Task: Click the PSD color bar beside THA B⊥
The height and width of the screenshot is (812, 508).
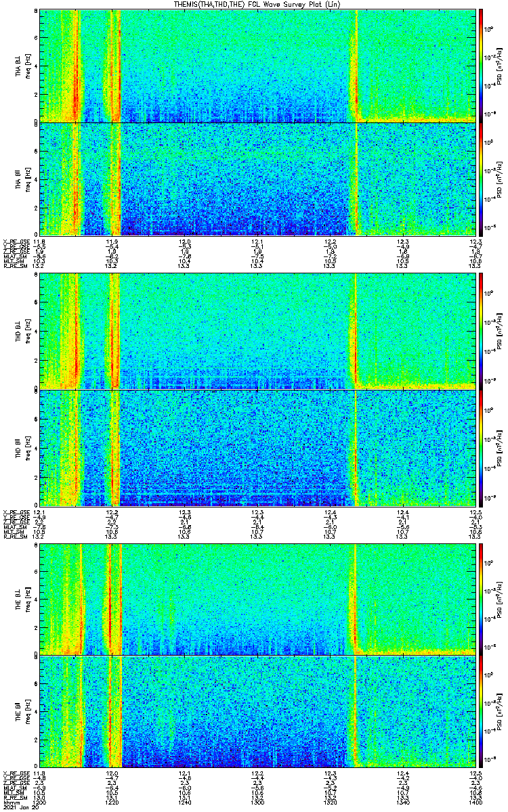Action: coord(481,66)
